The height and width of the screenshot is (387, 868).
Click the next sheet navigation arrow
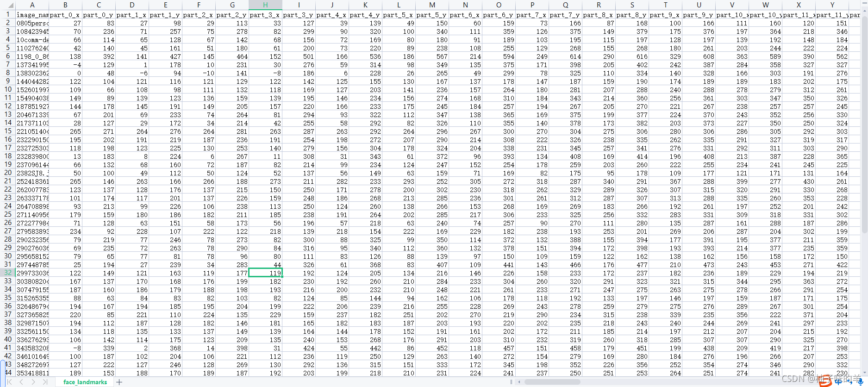33,382
